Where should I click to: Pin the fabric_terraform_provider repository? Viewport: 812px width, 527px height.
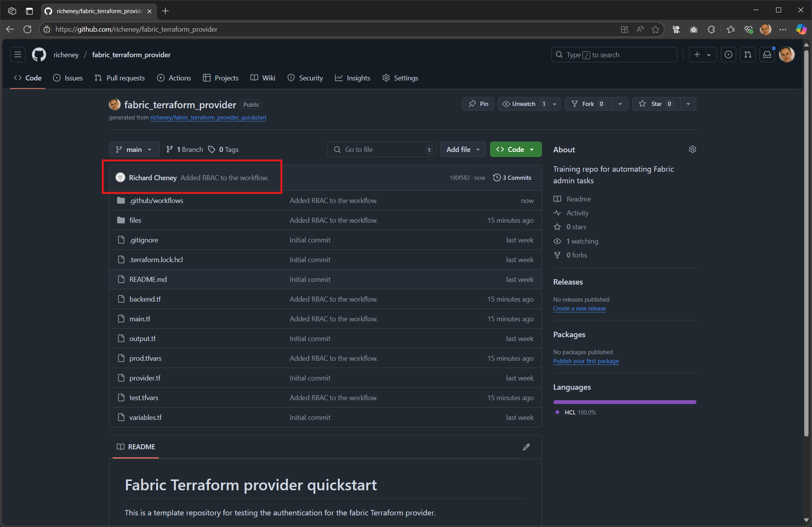point(478,104)
